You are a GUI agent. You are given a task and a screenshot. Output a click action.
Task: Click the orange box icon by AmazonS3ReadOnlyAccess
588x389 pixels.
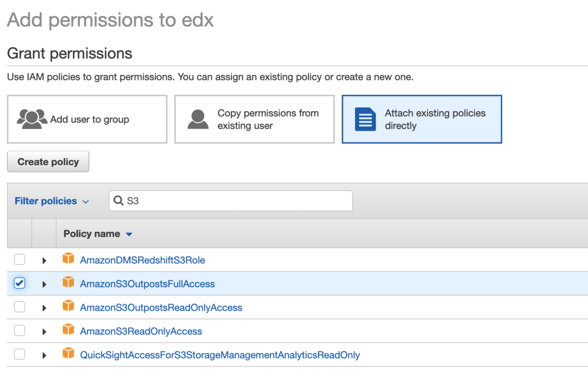(69, 330)
